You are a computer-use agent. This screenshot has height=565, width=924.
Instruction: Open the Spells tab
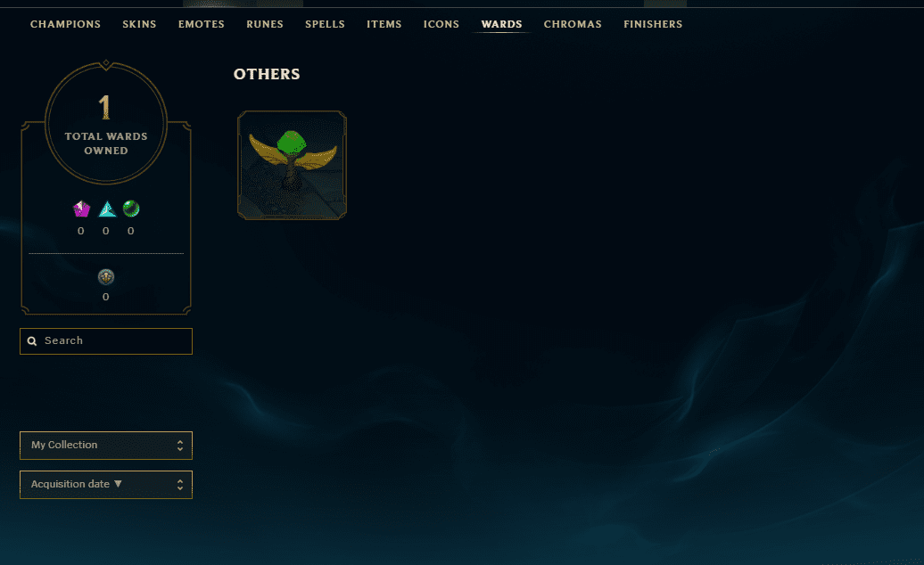click(x=325, y=24)
